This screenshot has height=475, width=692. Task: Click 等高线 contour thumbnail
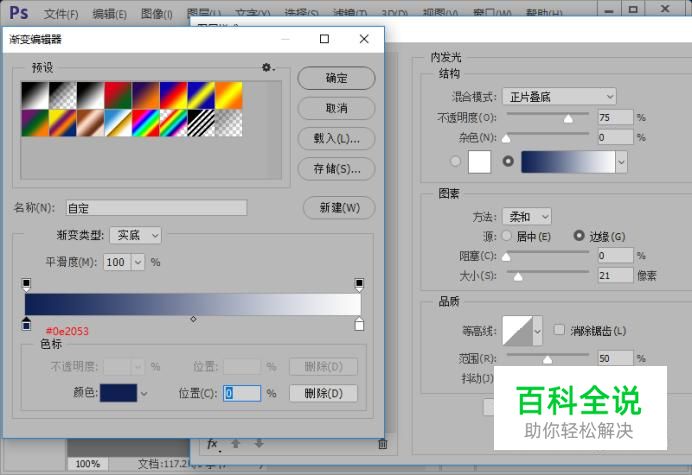[x=518, y=331]
